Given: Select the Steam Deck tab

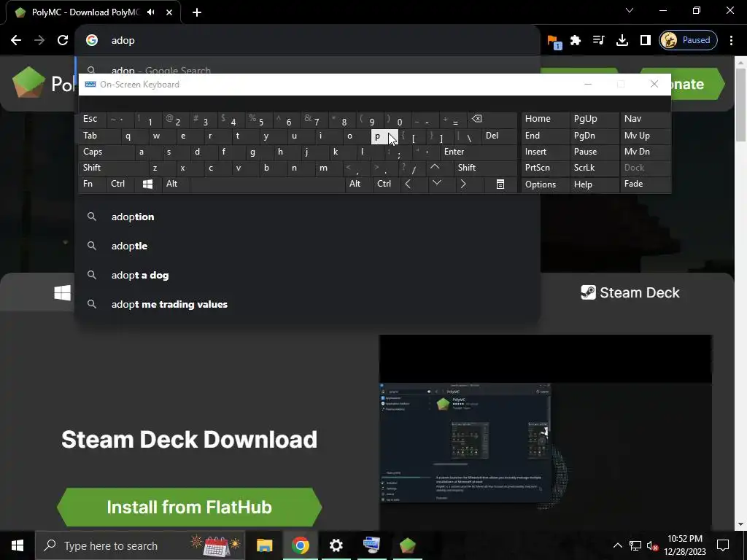Looking at the screenshot, I should [x=630, y=292].
